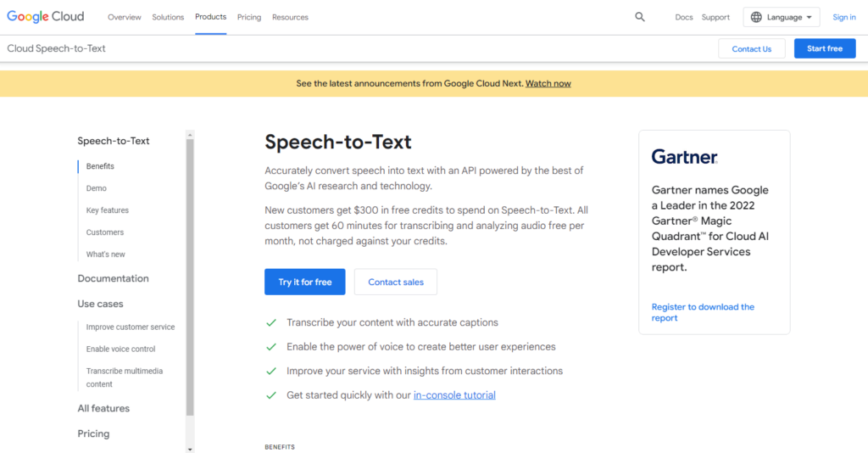Open Use cases in the sidebar
This screenshot has height=453, width=868.
pos(100,304)
